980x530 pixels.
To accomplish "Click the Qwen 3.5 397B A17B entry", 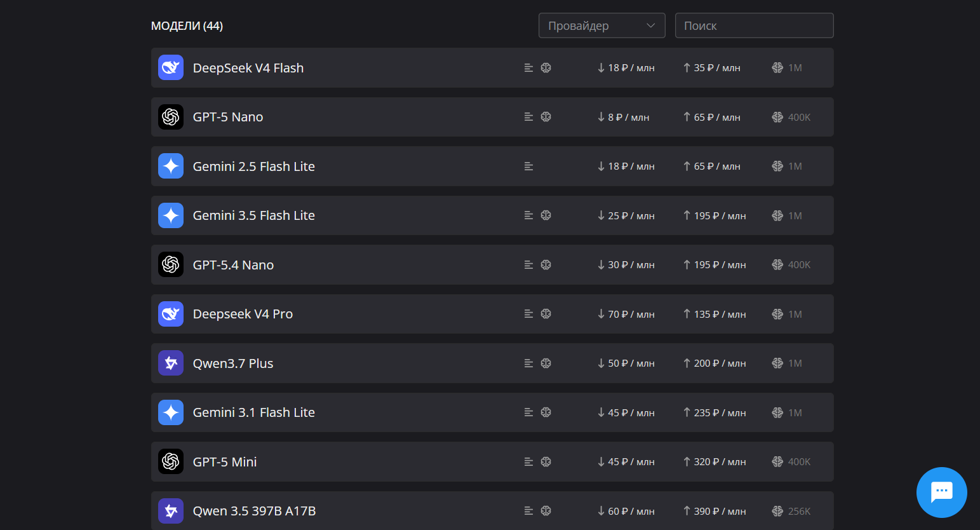I will (492, 511).
